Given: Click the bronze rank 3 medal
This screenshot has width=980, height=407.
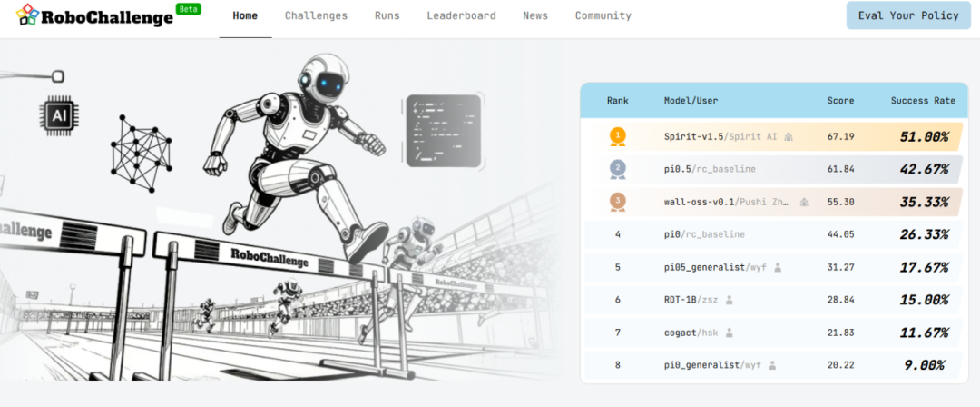Looking at the screenshot, I should click(618, 202).
